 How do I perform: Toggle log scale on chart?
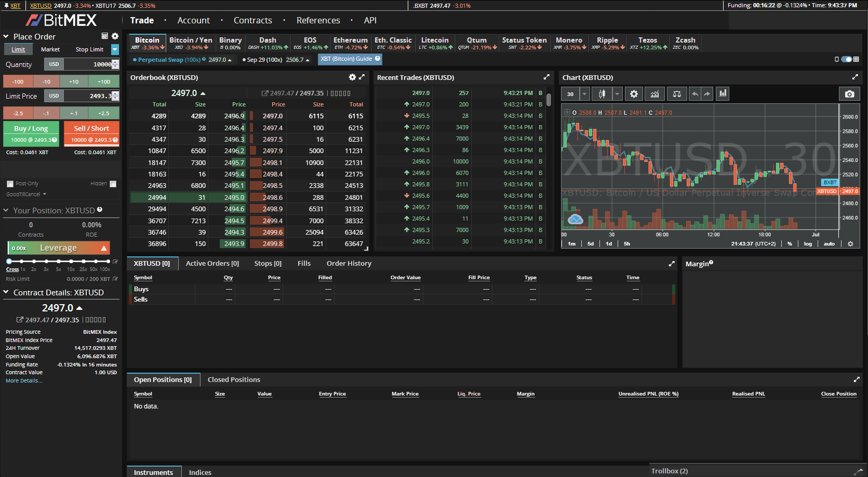pos(808,243)
